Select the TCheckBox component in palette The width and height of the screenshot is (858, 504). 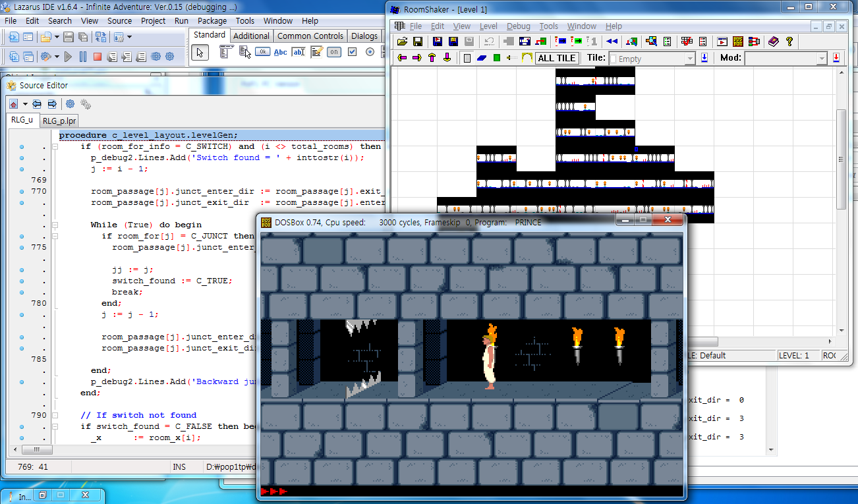(x=353, y=52)
